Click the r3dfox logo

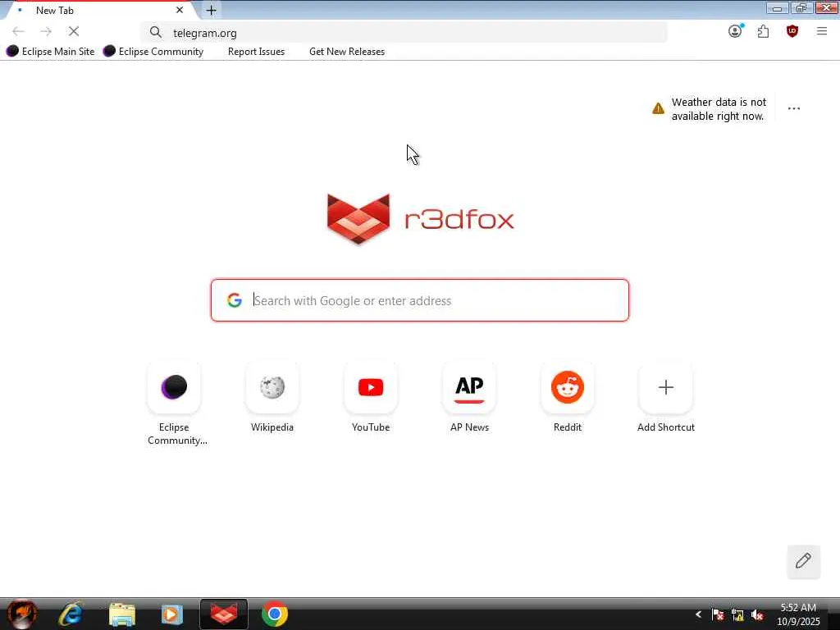[420, 218]
